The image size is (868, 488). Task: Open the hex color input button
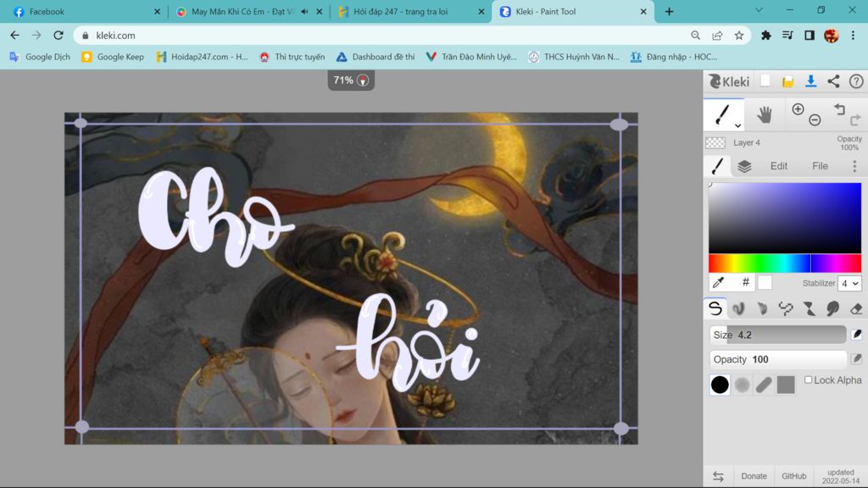746,282
